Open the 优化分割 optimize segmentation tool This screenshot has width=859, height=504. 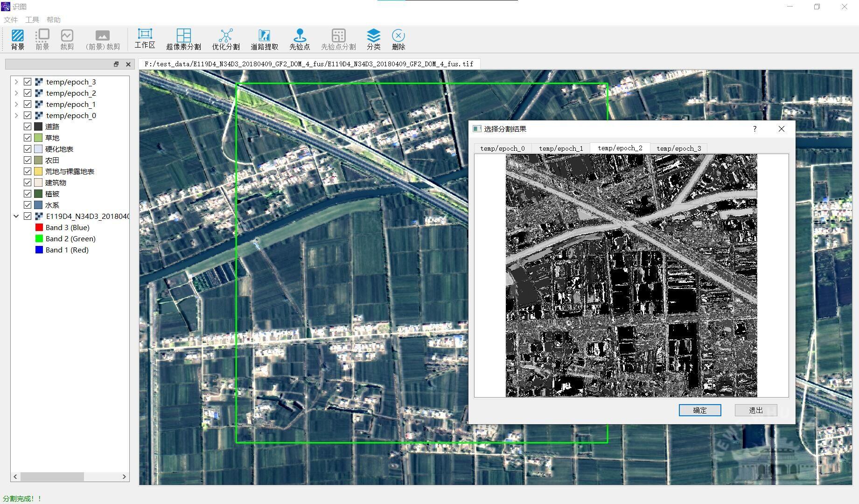pos(226,39)
